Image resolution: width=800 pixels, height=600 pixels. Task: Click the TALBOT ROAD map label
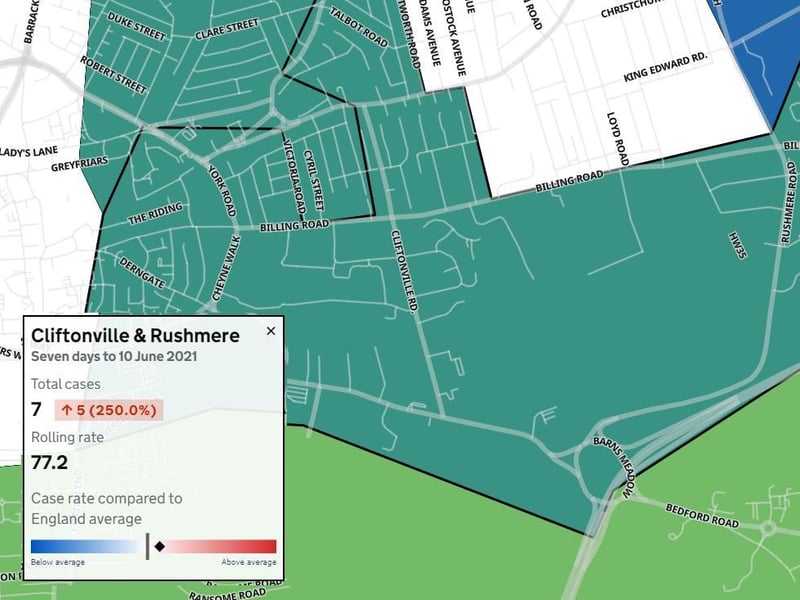pyautogui.click(x=359, y=27)
